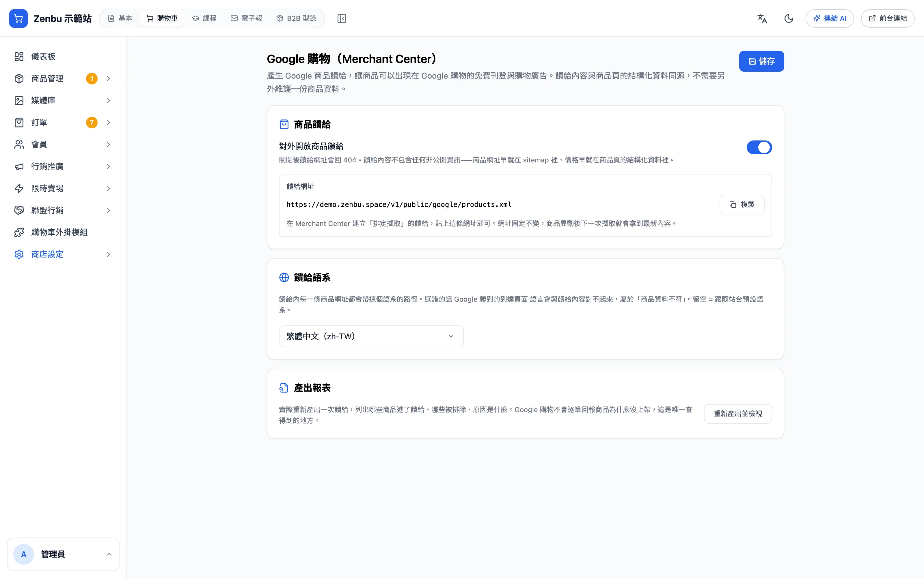Toggle 對外開放商品饋給 switch off
The width and height of the screenshot is (924, 578).
tap(759, 147)
